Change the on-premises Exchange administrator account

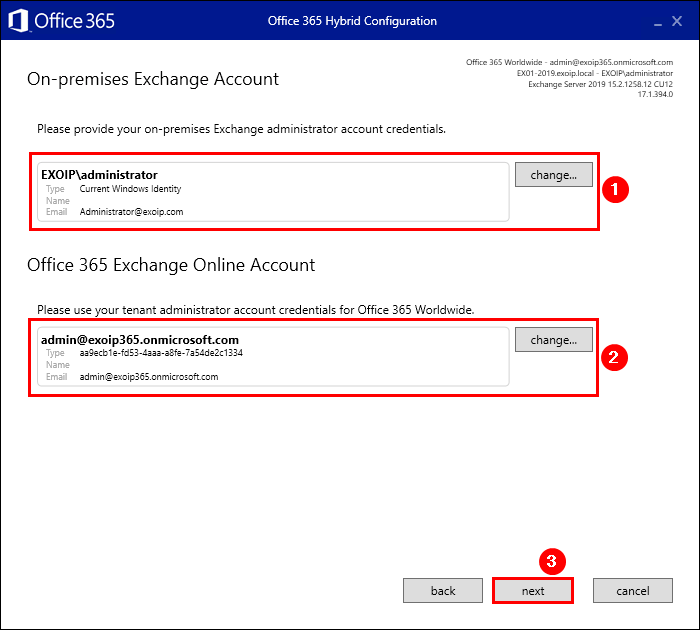[553, 175]
